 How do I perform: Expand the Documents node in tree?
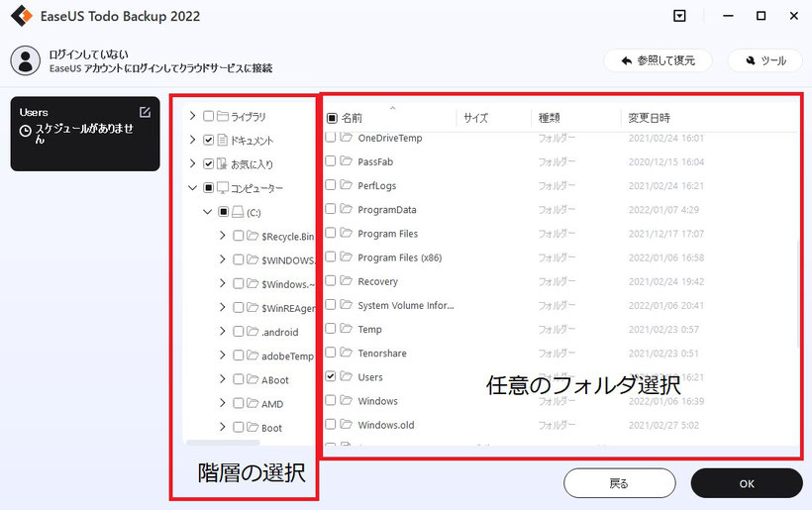(193, 140)
